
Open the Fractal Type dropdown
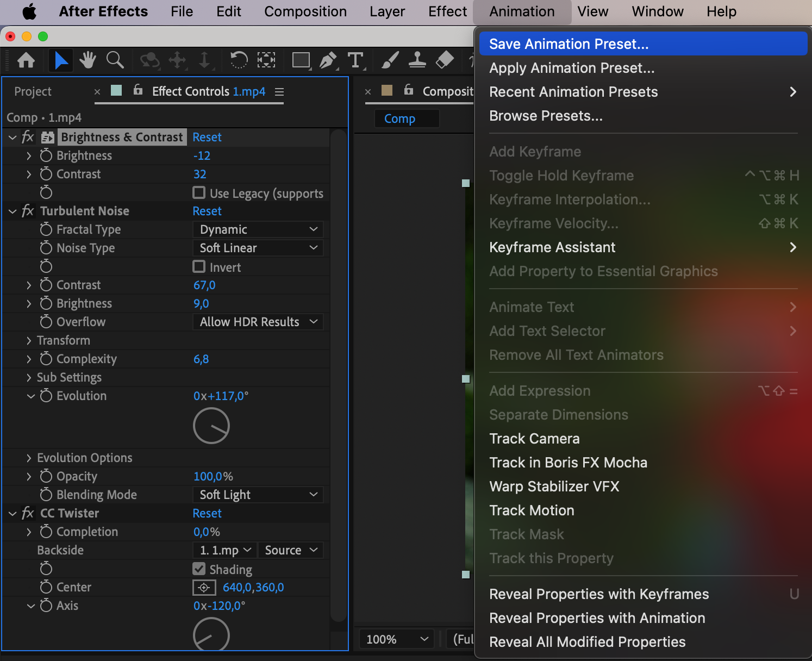(x=258, y=229)
